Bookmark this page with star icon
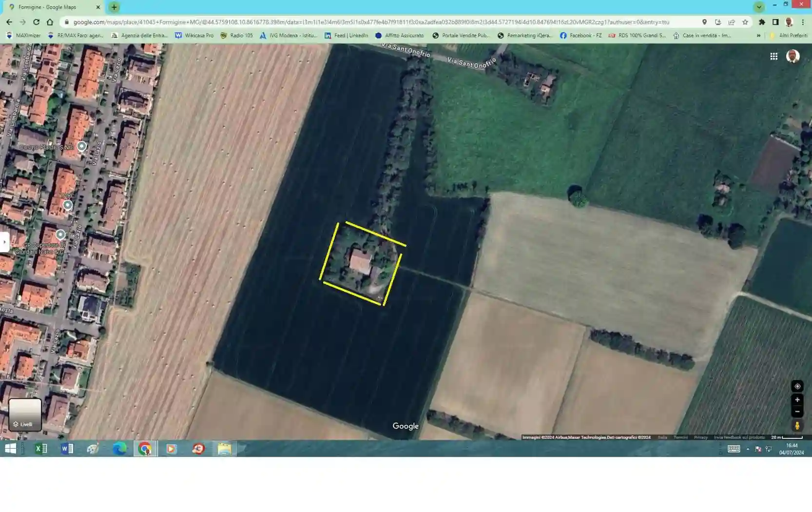 745,22
